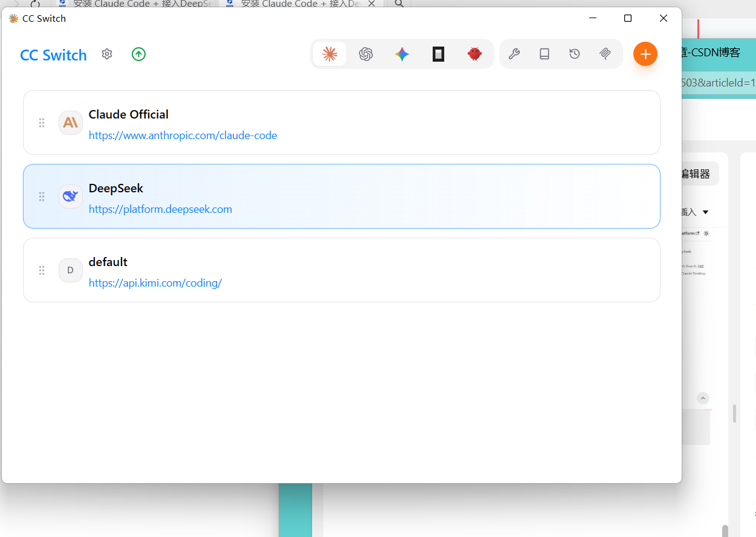
Task: Open the wrench tools icon
Action: coord(514,54)
